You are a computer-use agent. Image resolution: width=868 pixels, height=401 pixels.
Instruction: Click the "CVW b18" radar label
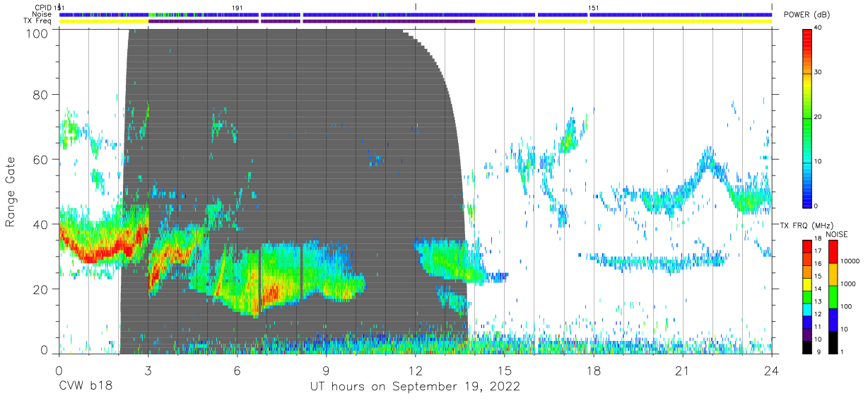click(85, 387)
